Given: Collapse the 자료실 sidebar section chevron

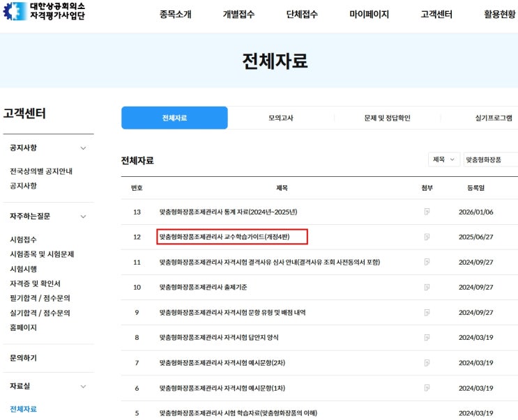Looking at the screenshot, I should [x=83, y=387].
